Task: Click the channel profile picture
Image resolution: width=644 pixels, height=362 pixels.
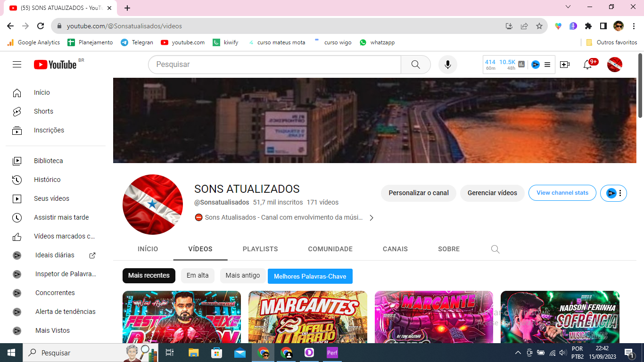Action: 153,205
